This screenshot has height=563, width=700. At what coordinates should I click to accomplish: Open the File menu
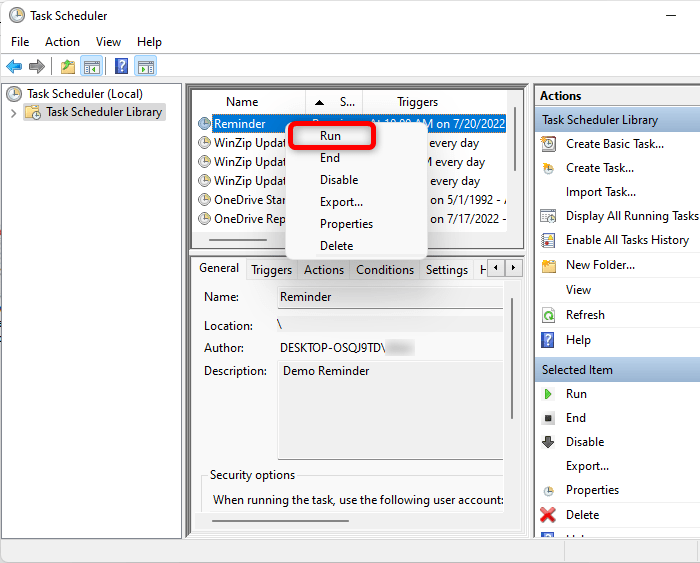point(20,42)
